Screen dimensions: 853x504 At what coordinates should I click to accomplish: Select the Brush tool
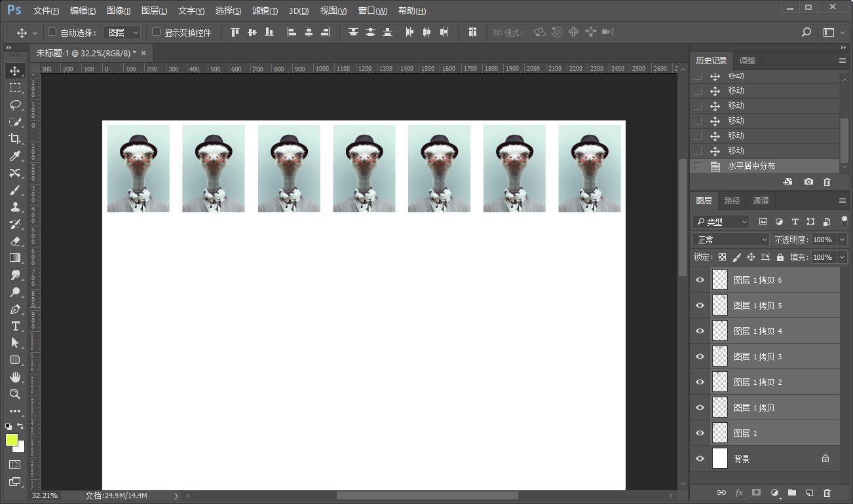(x=15, y=190)
